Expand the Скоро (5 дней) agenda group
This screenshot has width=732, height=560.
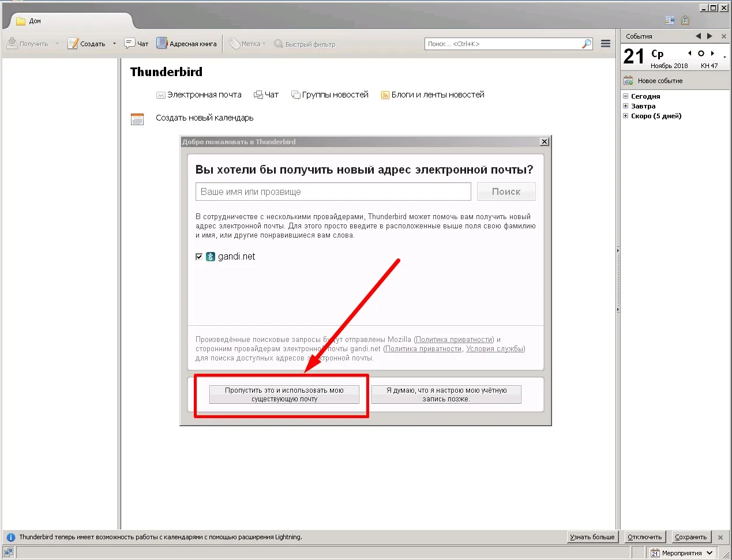[x=625, y=116]
